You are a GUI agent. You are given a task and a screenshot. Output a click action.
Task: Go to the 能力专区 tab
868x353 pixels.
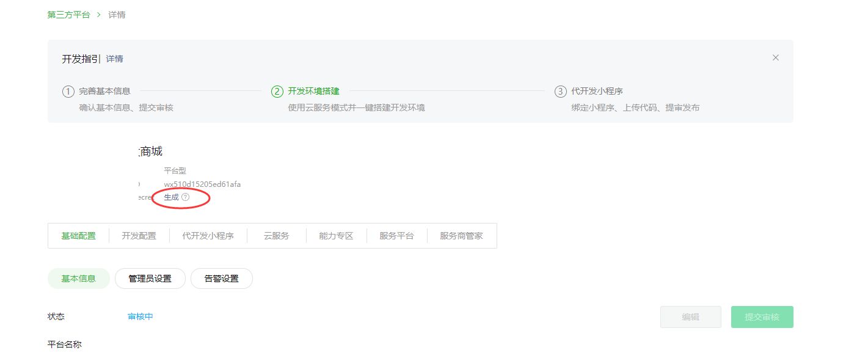[x=336, y=236]
